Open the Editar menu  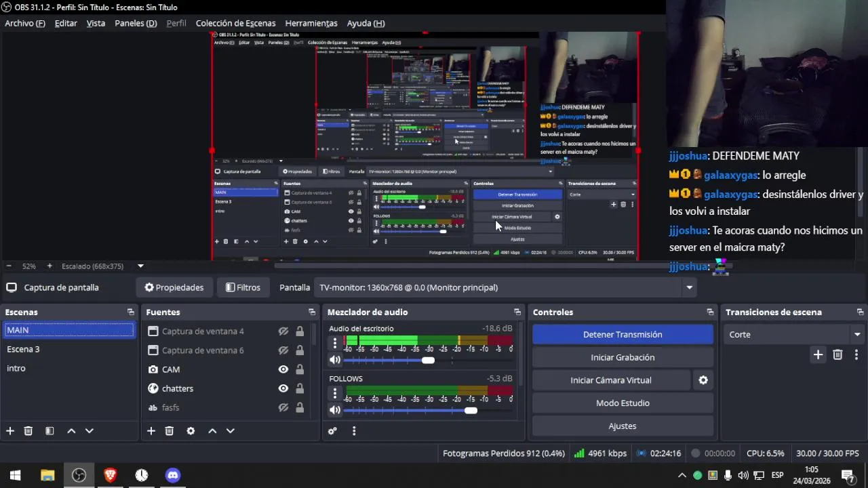coord(66,23)
